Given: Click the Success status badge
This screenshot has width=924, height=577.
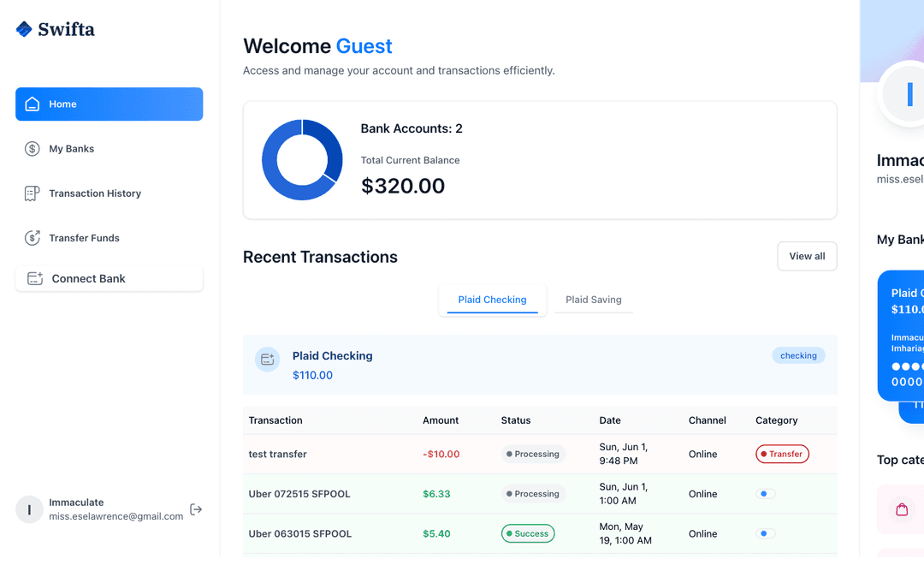Looking at the screenshot, I should click(528, 533).
